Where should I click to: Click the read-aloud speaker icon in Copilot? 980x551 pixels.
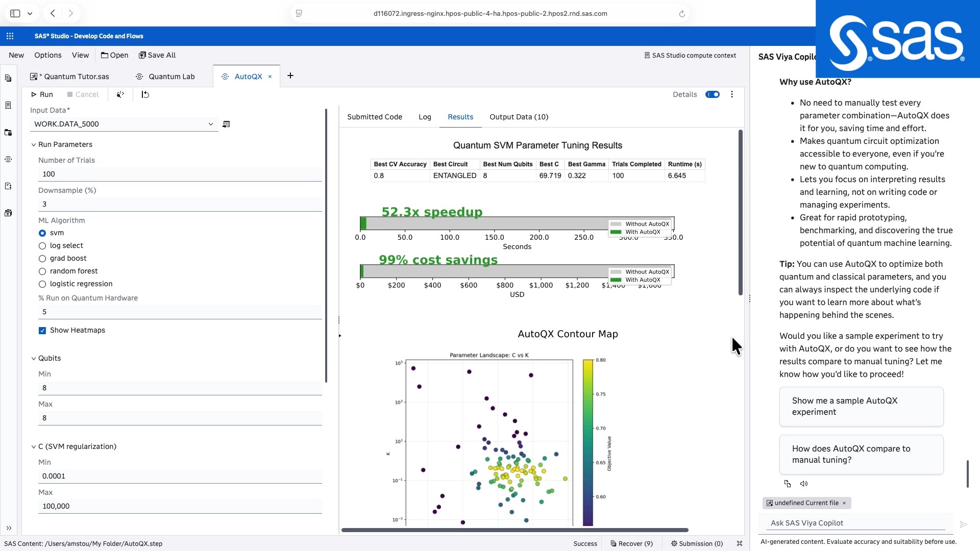click(804, 483)
